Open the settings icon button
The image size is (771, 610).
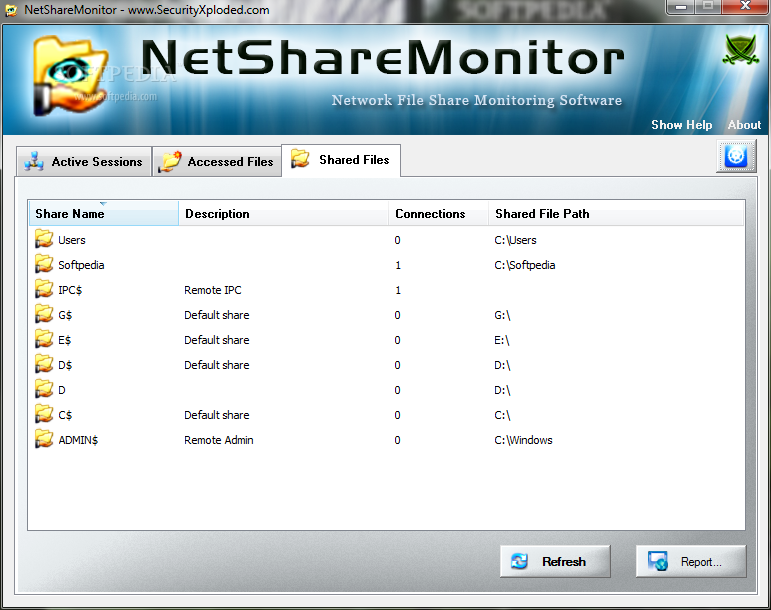(736, 156)
